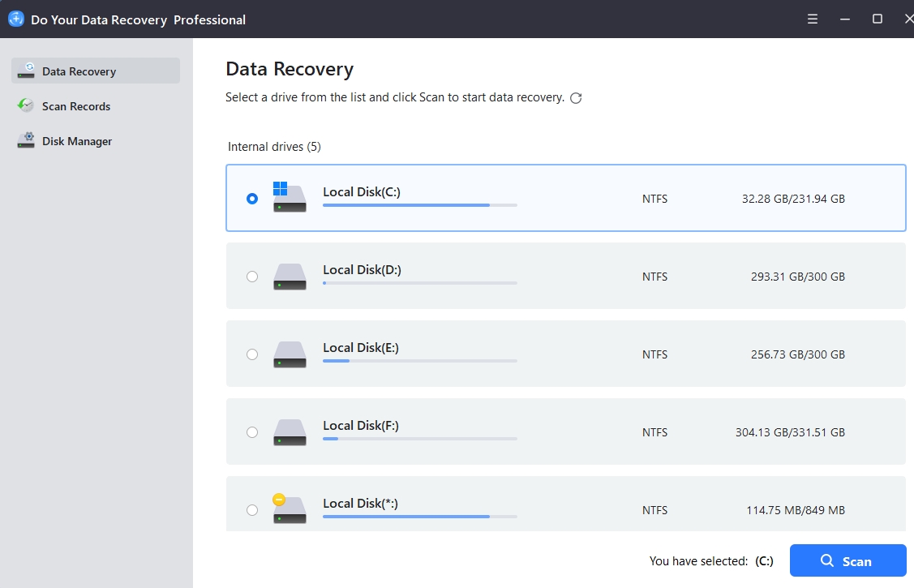Switch to Disk Manager section
Image resolution: width=914 pixels, height=588 pixels.
coord(77,141)
